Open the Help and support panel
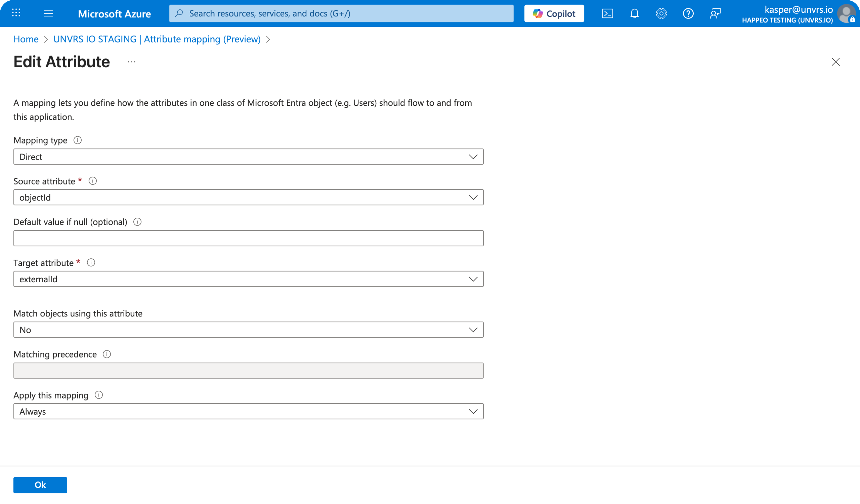860x504 pixels. coord(688,13)
